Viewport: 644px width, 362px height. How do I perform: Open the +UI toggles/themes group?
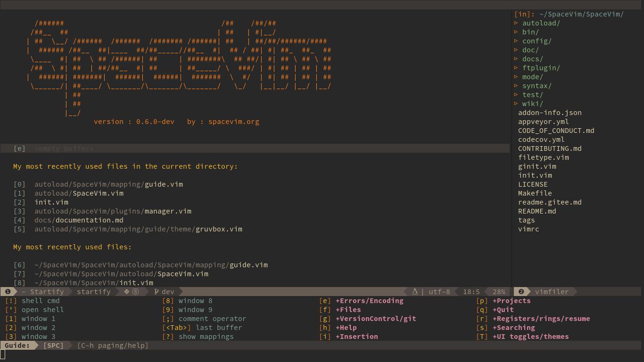522,337
